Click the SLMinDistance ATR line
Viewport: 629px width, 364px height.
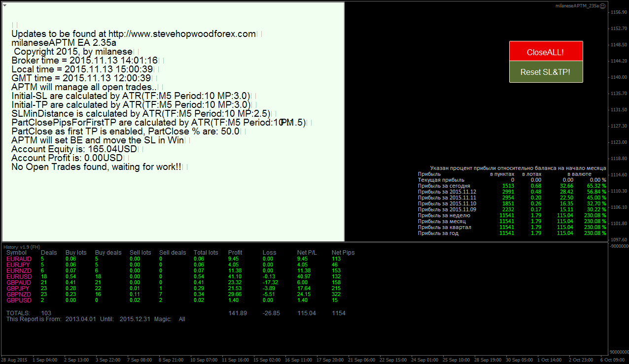(140, 114)
